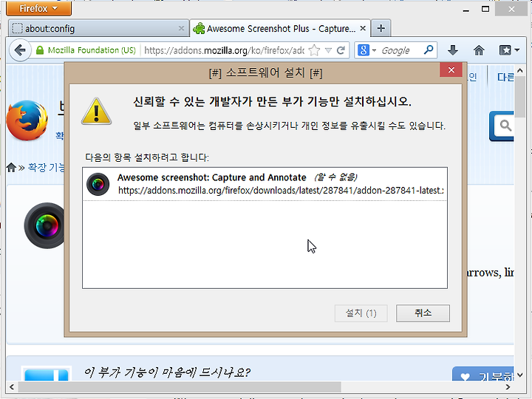Reload the page with refresh icon

pos(341,50)
